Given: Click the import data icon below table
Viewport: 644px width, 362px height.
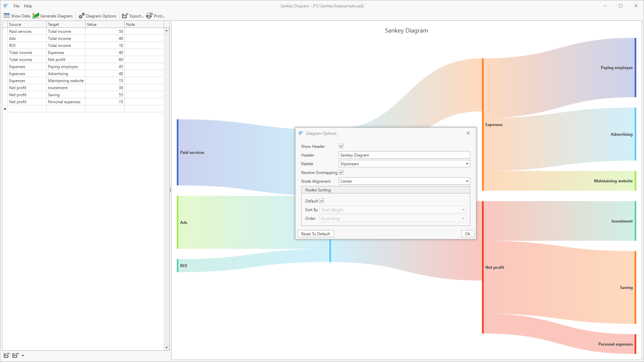Looking at the screenshot, I should click(x=6, y=355).
